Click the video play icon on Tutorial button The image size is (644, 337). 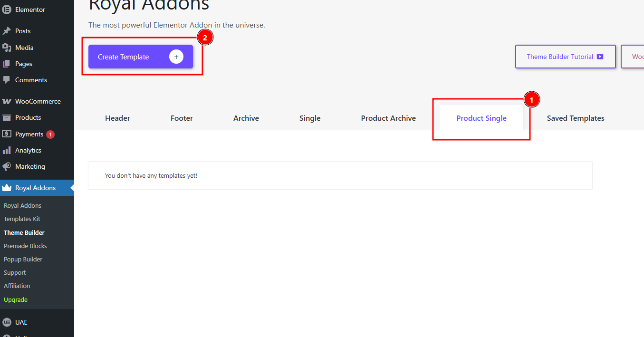[x=600, y=57]
